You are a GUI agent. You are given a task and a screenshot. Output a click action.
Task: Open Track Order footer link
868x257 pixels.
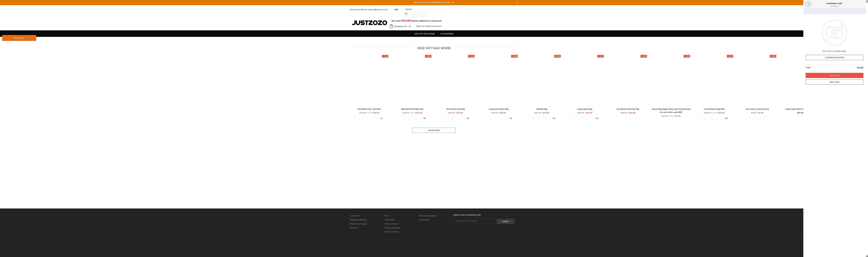click(x=390, y=220)
